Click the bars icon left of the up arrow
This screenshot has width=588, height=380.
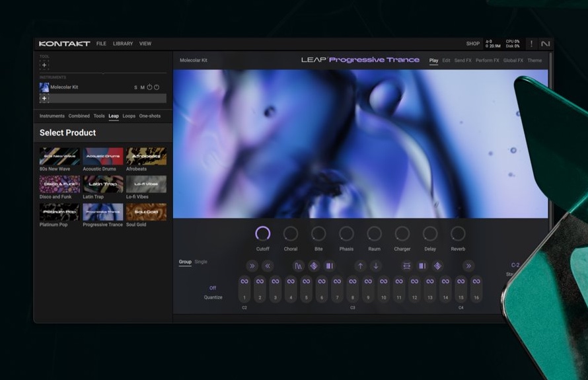329,266
